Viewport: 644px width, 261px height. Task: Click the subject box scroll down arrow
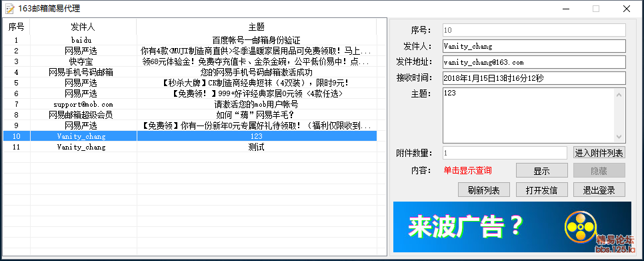coord(619,137)
